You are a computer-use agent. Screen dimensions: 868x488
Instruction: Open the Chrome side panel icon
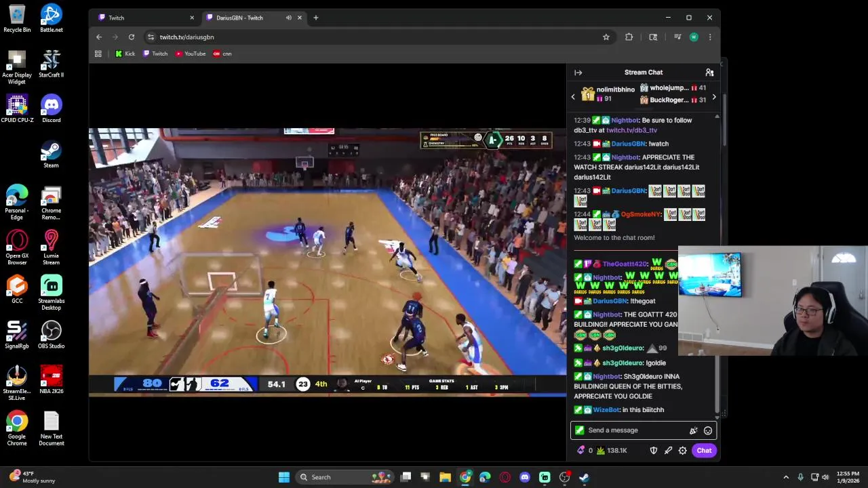tap(653, 37)
